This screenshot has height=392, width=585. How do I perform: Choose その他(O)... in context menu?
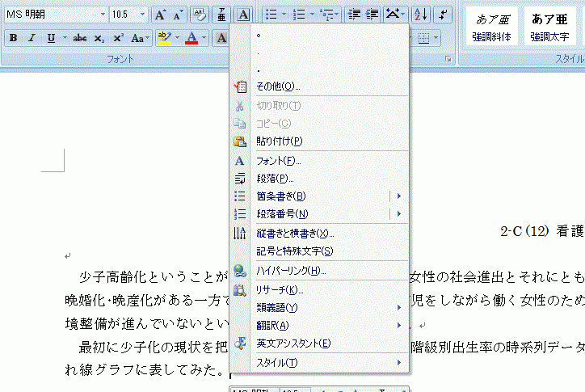pos(319,86)
